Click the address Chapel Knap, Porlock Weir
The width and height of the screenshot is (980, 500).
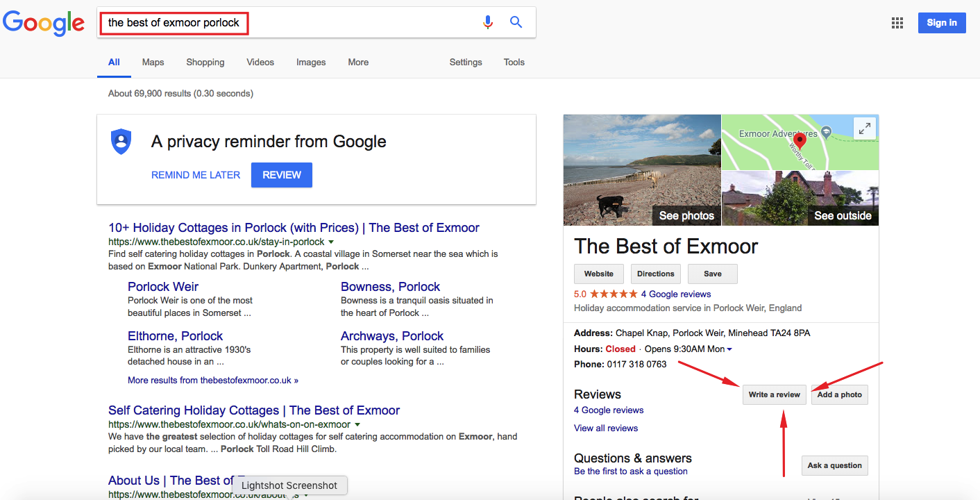click(x=713, y=333)
